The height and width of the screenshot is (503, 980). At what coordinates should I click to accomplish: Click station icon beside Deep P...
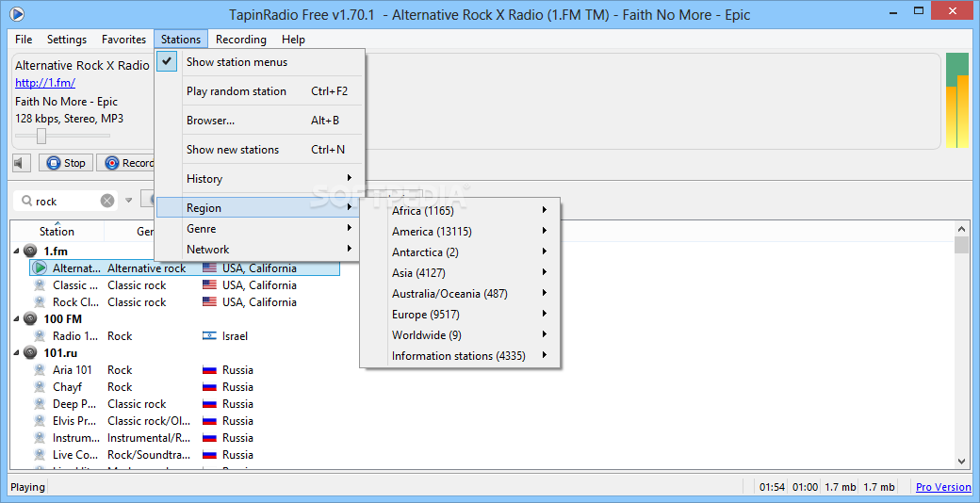pyautogui.click(x=40, y=404)
